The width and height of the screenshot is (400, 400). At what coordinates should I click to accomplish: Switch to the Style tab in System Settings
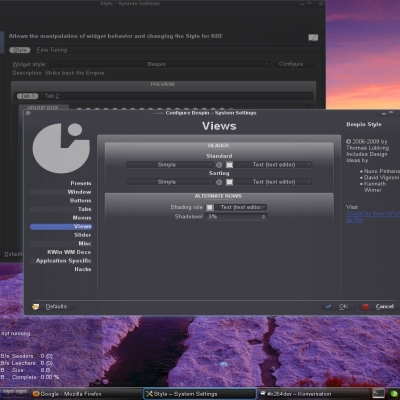click(20, 50)
